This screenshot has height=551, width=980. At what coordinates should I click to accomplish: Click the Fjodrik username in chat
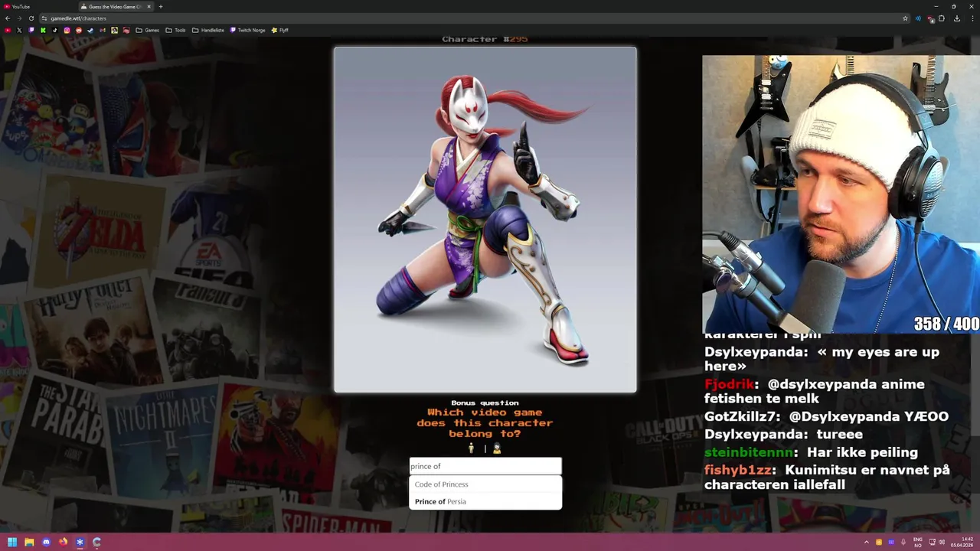click(x=729, y=384)
